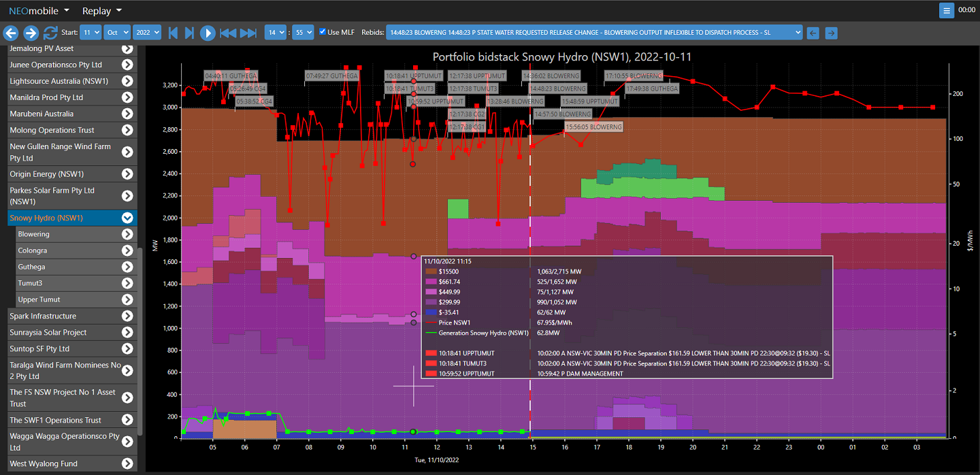
Task: Select Tumut3 station in sidebar
Action: 76,283
